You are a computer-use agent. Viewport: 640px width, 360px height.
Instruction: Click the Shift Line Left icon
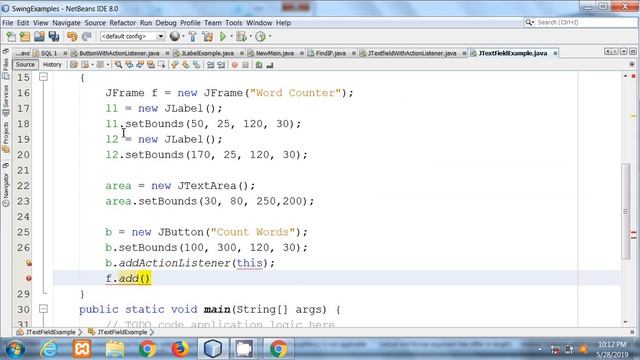point(210,65)
